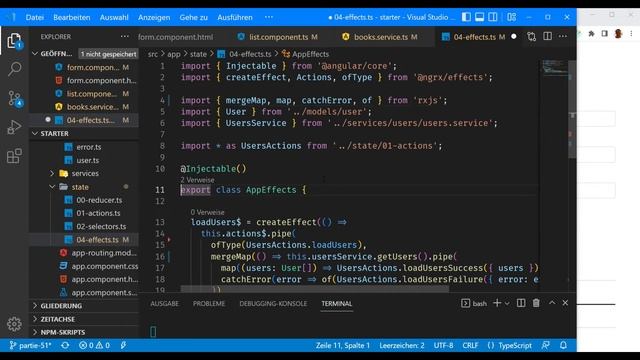
Task: Select books.service entry in open editors
Action: click(x=93, y=107)
